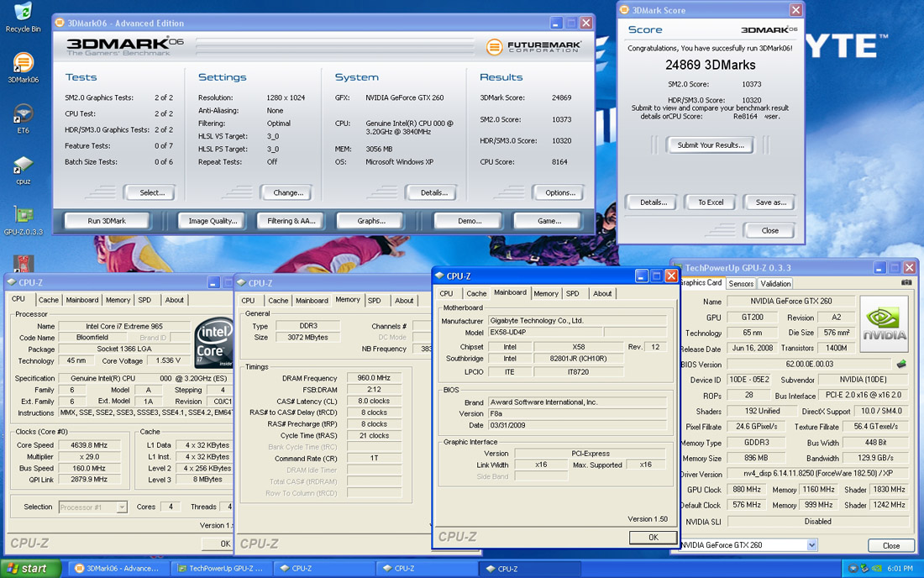Click the Driver Version field in GPU-Z
The image size is (924, 578).
[x=818, y=473]
